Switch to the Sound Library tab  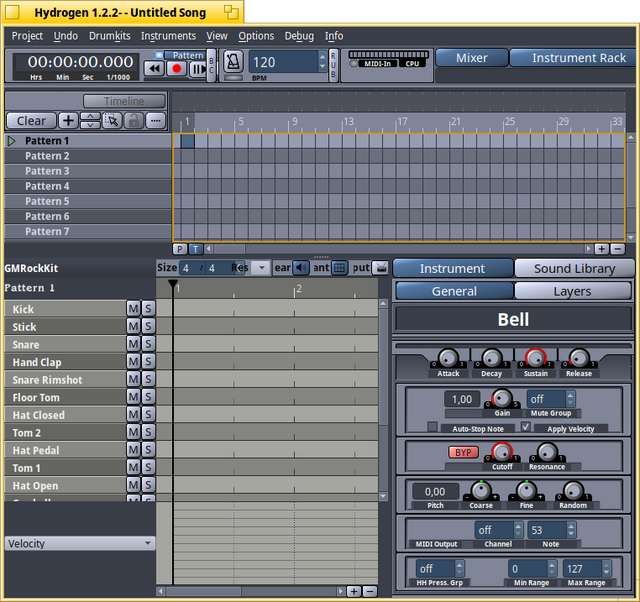(x=574, y=269)
